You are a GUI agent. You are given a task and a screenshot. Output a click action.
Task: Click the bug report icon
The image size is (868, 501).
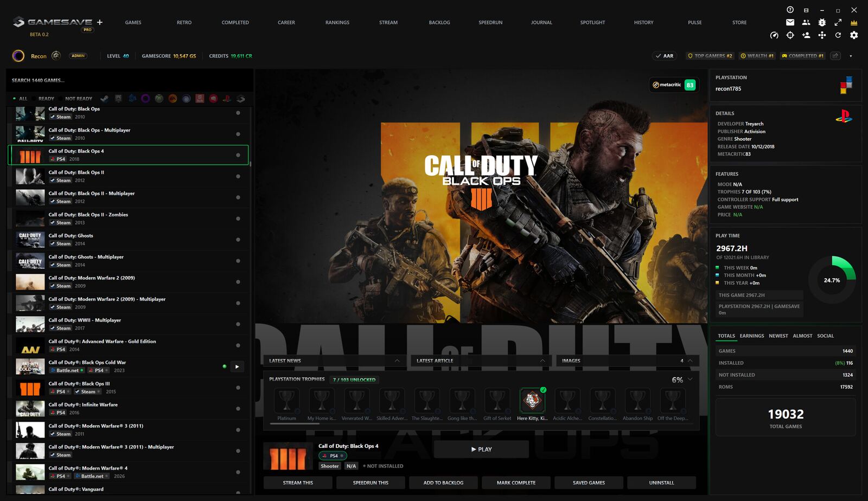(822, 22)
